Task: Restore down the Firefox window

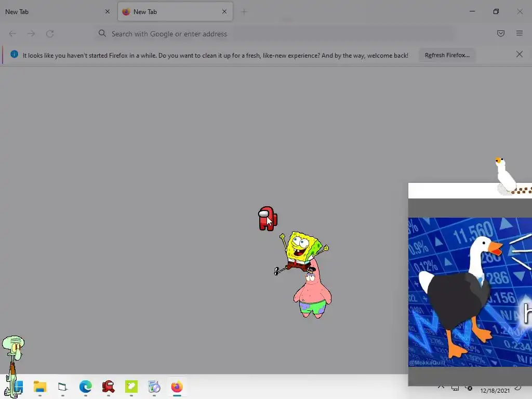Action: click(496, 11)
